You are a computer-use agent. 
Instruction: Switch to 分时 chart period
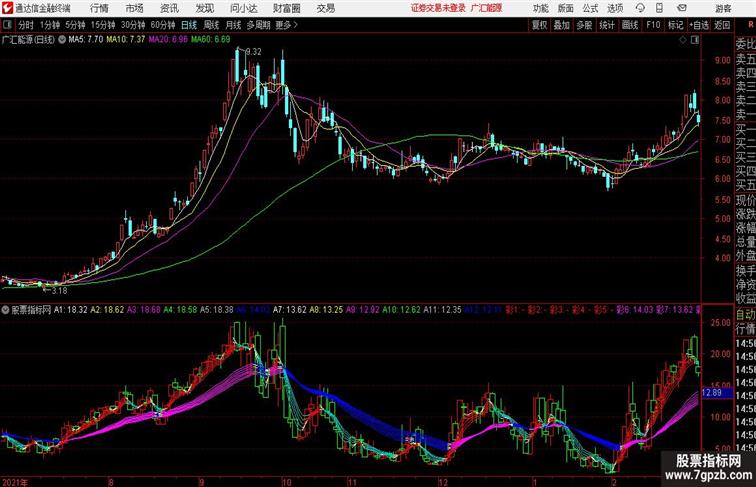pos(26,25)
